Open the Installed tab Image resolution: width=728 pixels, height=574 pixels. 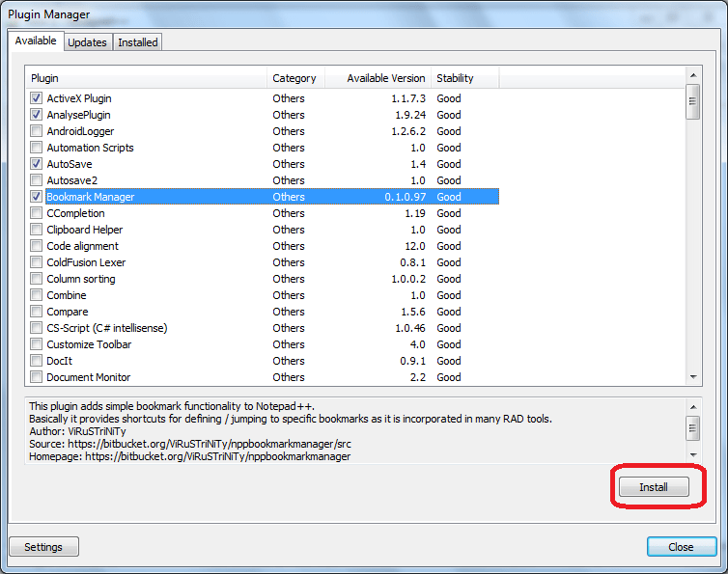(138, 42)
